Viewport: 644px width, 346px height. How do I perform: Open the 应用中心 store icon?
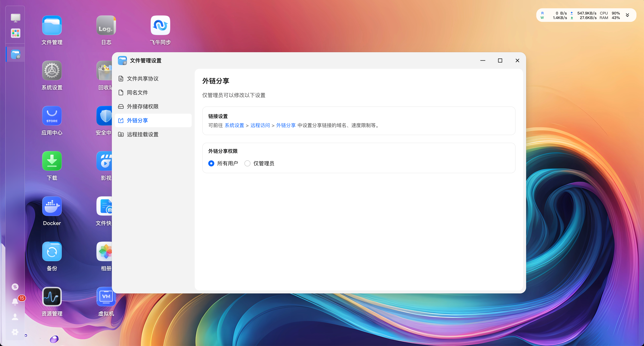52,116
